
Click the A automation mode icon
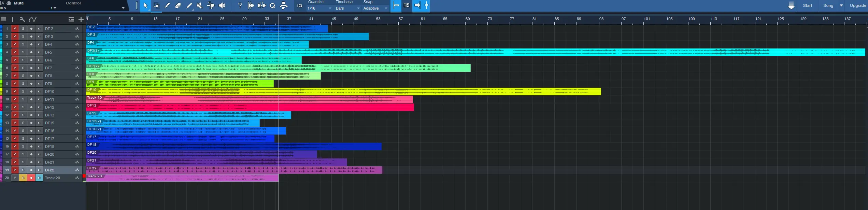coord(3,3)
